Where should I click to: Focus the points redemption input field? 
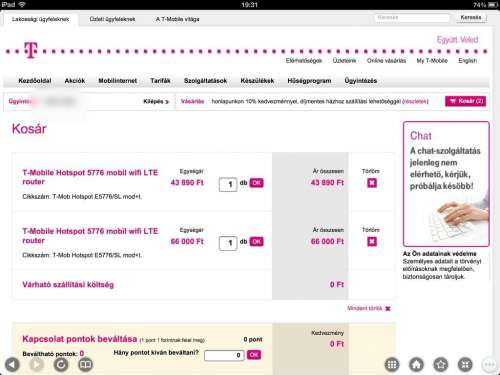(x=224, y=355)
